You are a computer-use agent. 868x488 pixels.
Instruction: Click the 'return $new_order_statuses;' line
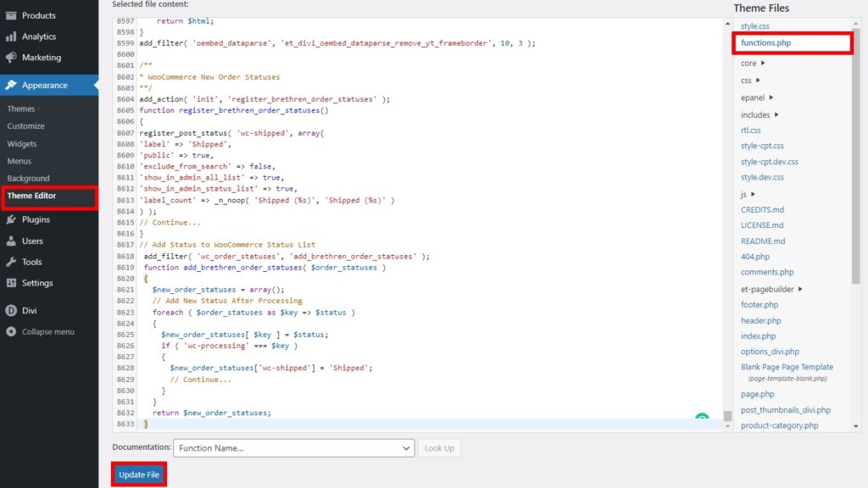click(211, 413)
